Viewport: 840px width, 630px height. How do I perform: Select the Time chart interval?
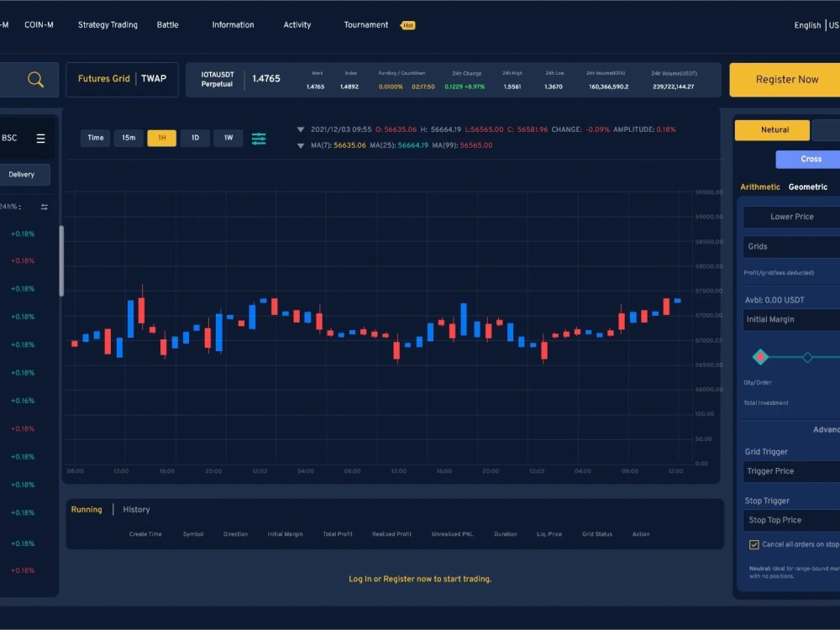(96, 138)
